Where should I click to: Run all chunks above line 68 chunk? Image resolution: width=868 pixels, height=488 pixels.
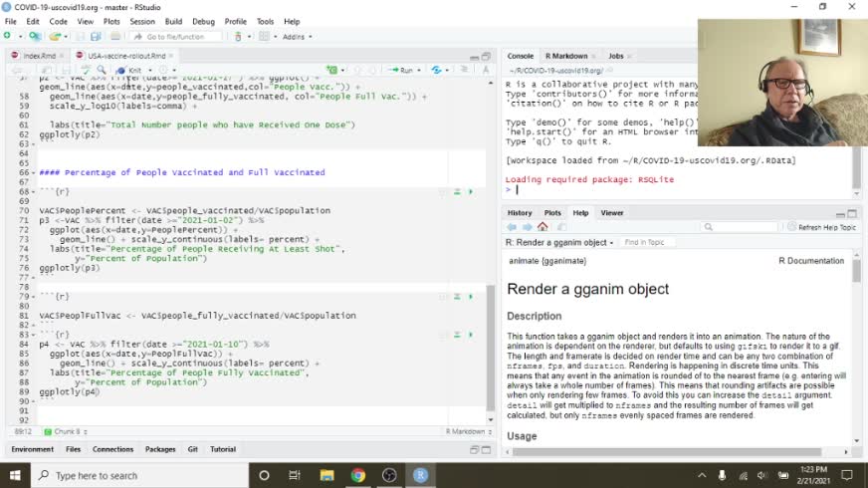coord(457,191)
